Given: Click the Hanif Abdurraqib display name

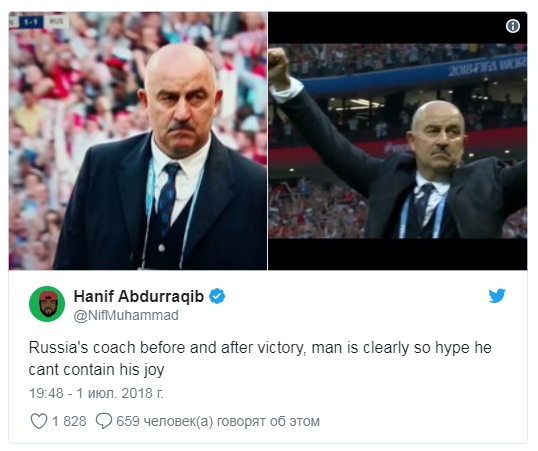Looking at the screenshot, I should point(139,296).
